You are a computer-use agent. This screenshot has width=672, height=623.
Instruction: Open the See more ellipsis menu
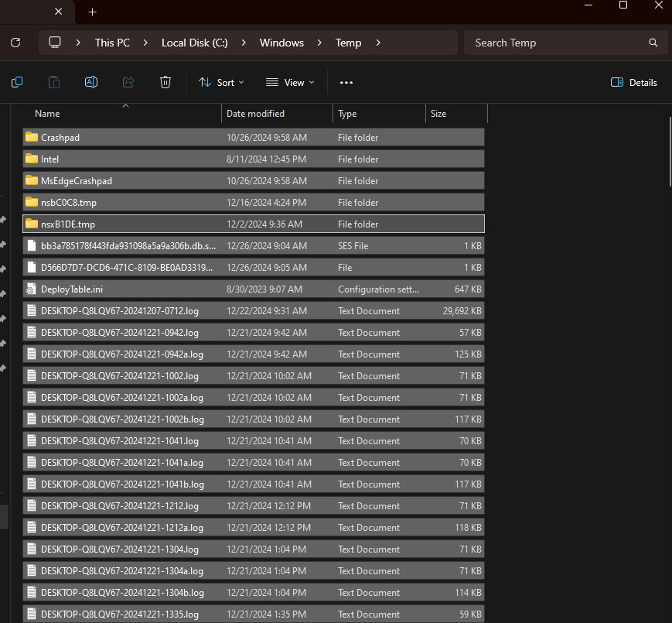pos(346,82)
